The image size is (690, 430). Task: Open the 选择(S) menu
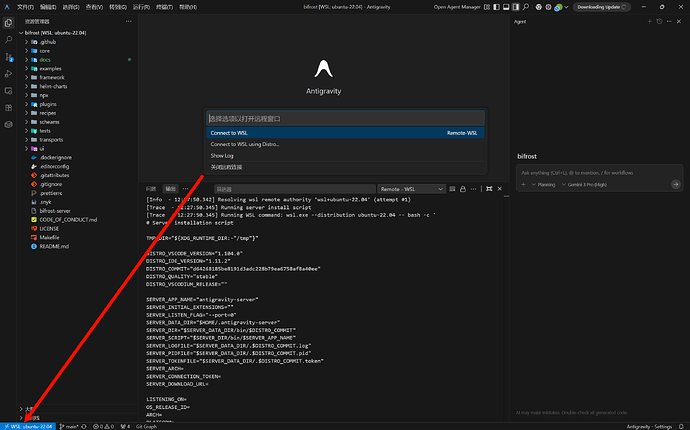71,7
